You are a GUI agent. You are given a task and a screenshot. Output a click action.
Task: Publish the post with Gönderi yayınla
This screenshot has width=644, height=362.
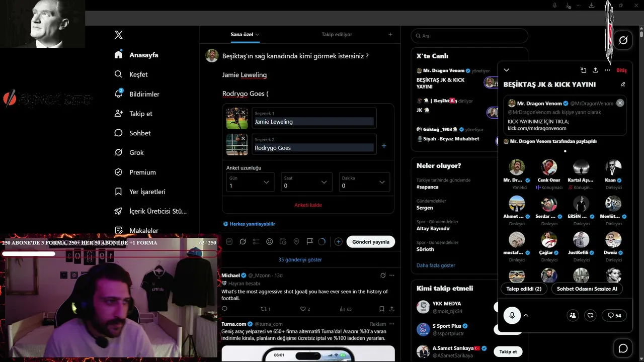click(371, 242)
